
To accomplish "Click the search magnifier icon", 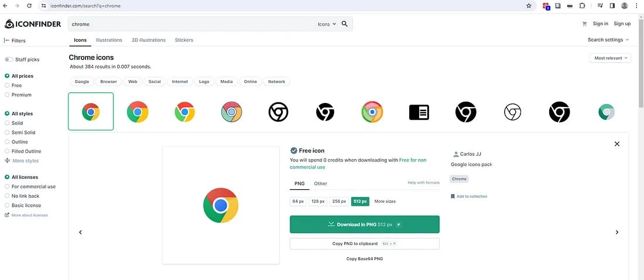I will point(344,24).
